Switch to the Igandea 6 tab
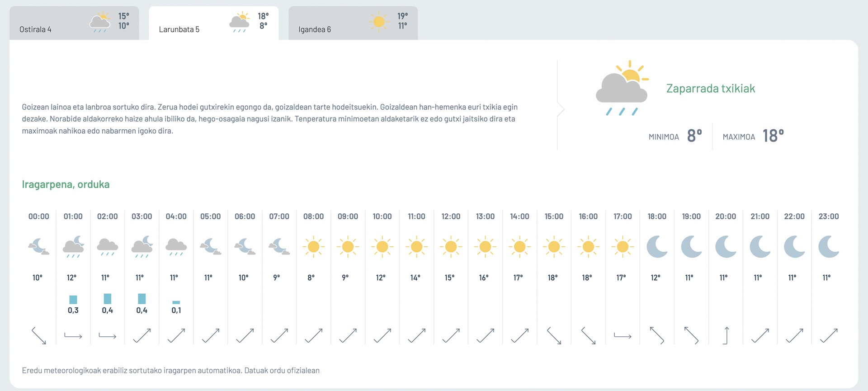 (353, 23)
